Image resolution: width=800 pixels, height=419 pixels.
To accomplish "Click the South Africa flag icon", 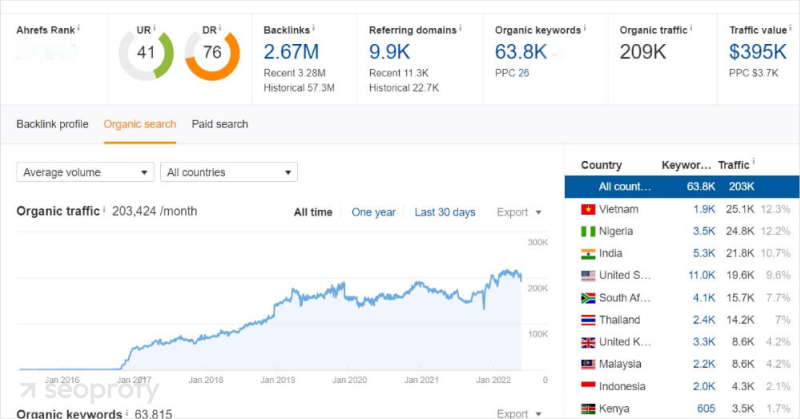I will [x=588, y=297].
